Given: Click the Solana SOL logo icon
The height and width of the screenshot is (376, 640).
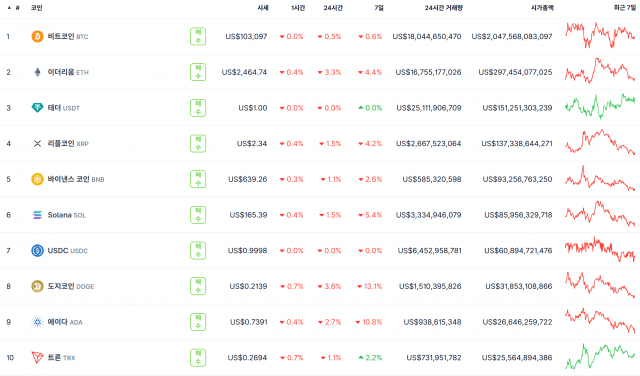Looking at the screenshot, I should [37, 215].
